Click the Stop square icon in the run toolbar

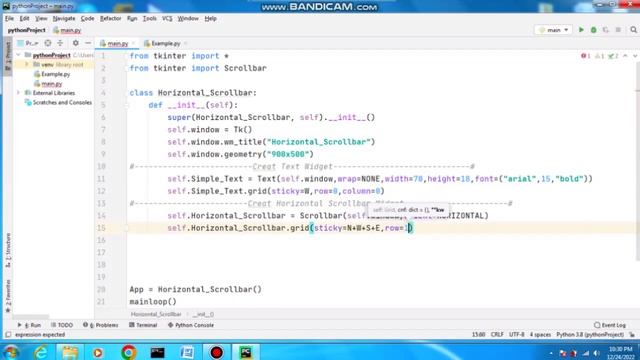(x=618, y=30)
